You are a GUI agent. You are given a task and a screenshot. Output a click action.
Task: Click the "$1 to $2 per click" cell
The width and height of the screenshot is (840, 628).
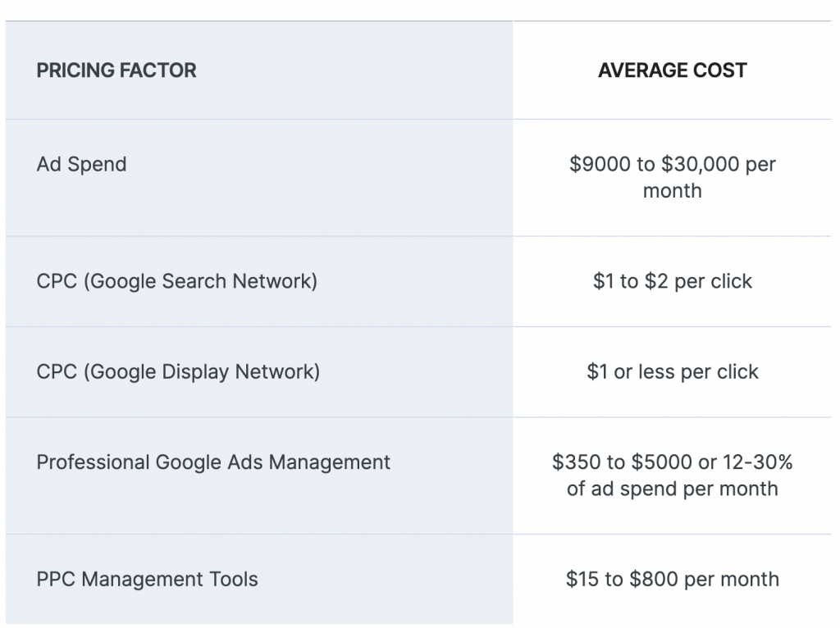click(672, 281)
